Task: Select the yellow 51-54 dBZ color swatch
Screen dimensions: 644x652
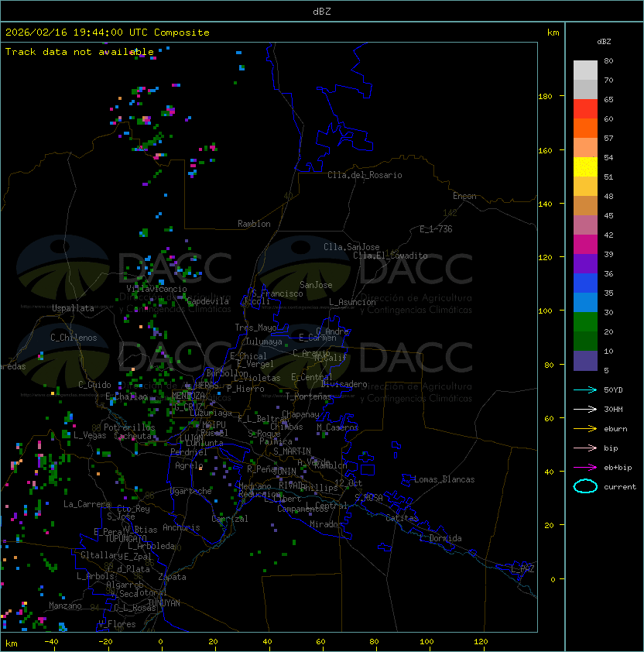Action: point(585,167)
